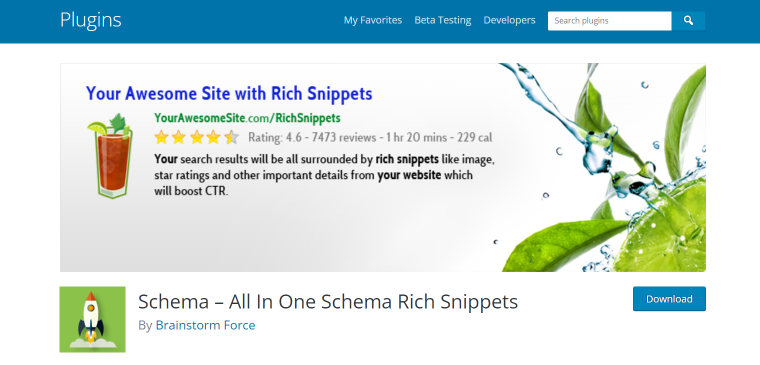Click the search magnifier icon button
The height and width of the screenshot is (365, 760).
click(x=688, y=21)
